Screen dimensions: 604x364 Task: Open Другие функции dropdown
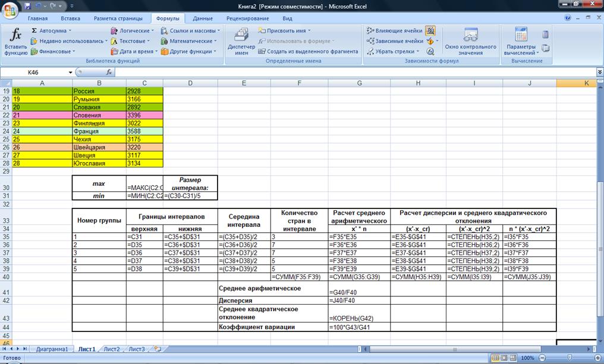tap(188, 51)
